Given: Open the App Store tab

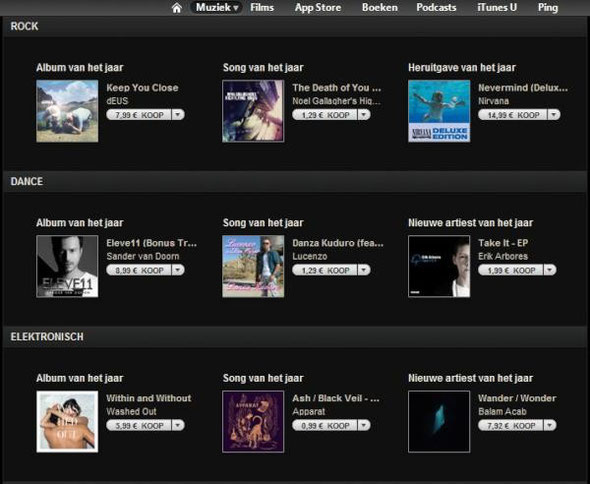Looking at the screenshot, I should [318, 8].
